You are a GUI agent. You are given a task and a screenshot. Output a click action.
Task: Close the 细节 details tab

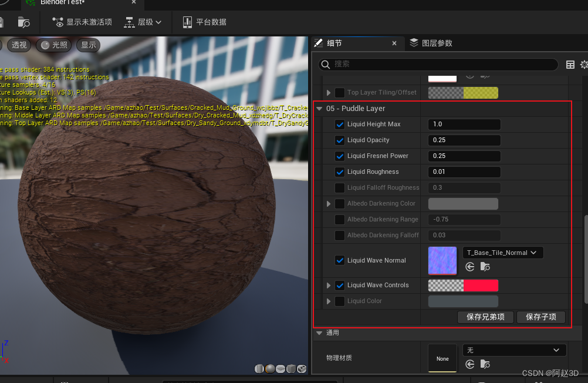394,43
